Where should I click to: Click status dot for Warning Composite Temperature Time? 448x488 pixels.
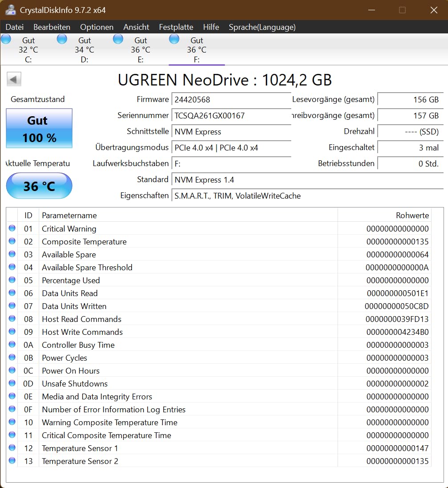[x=12, y=422]
